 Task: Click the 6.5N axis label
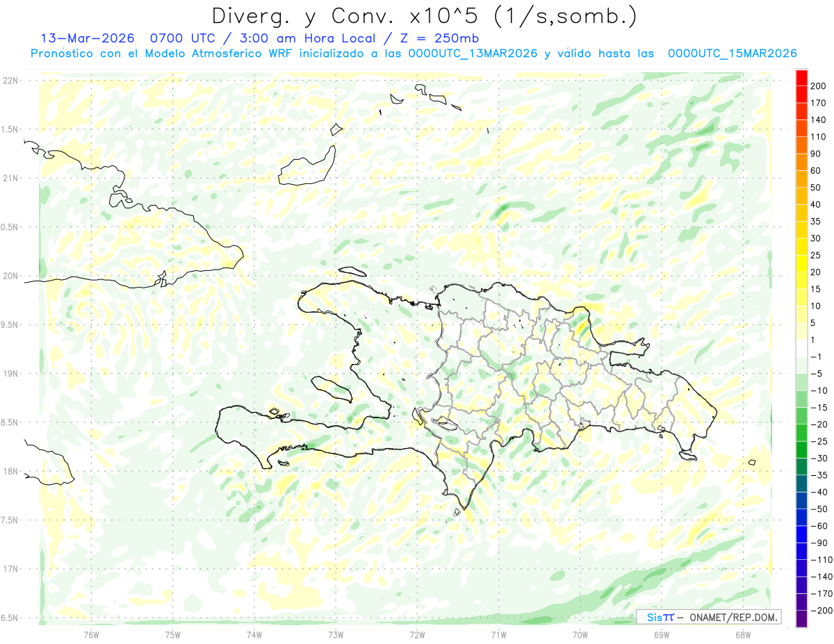[10, 618]
